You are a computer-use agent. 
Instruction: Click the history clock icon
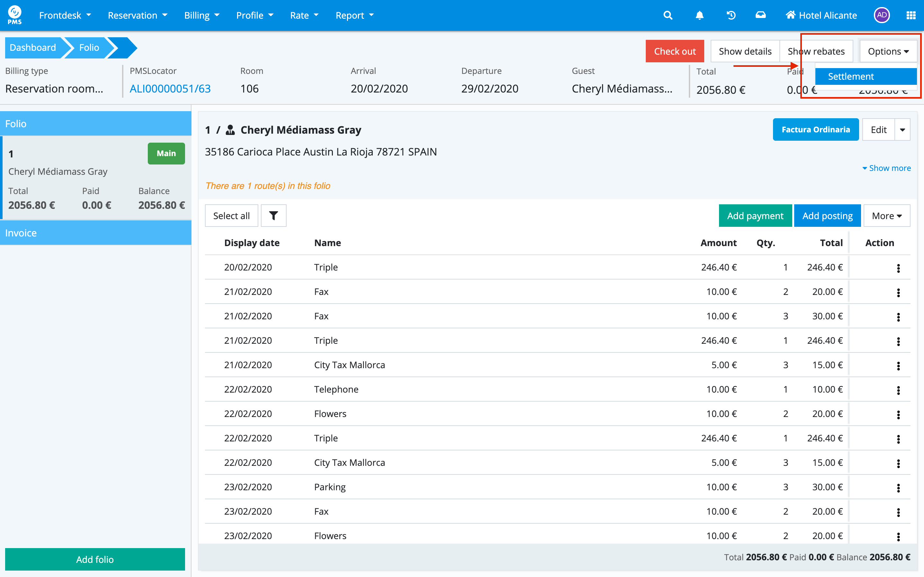[731, 15]
